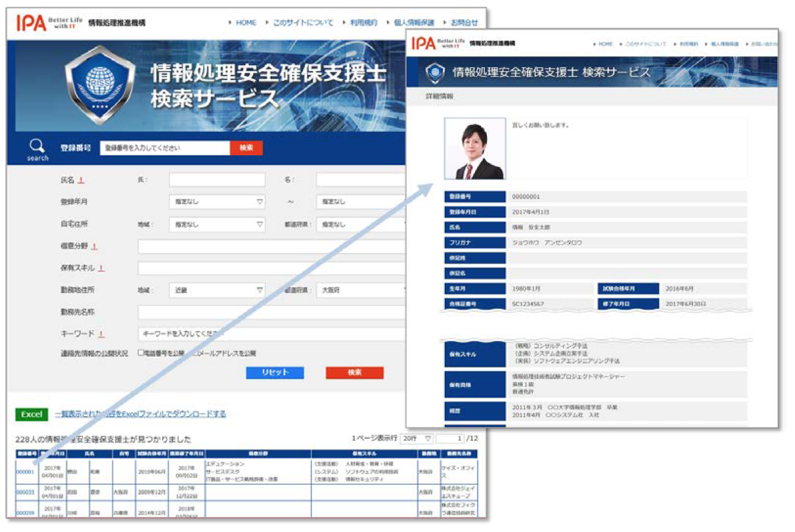Click the IPA logo in the detail window
The width and height of the screenshot is (795, 532).
click(x=423, y=44)
